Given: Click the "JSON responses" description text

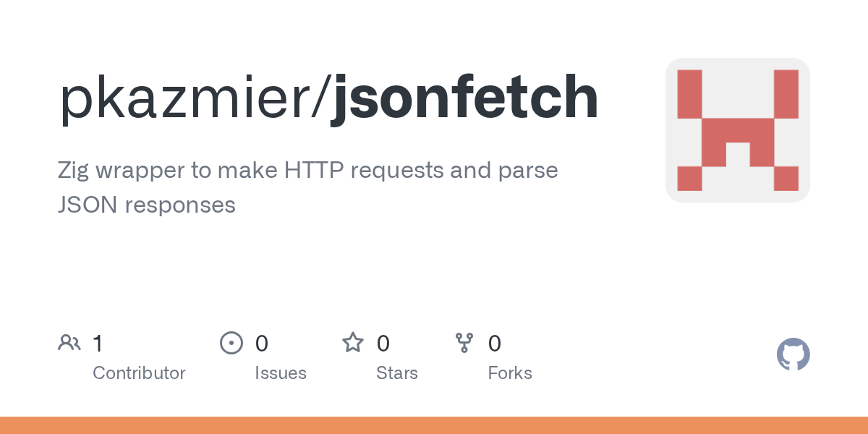Looking at the screenshot, I should 146,205.
